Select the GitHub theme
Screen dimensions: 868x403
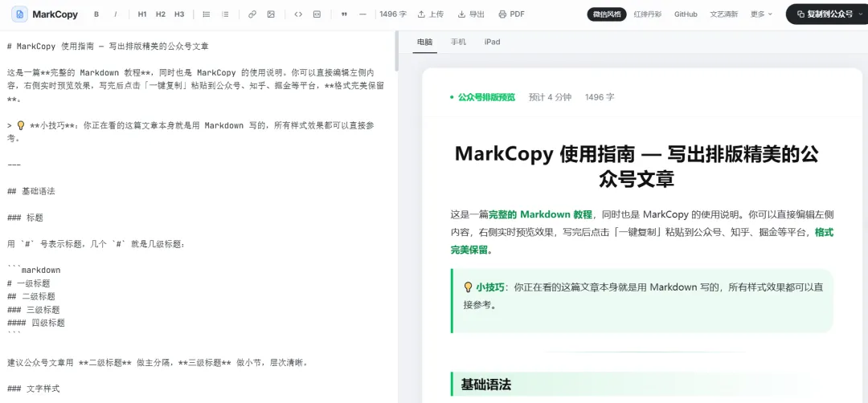[x=686, y=14]
